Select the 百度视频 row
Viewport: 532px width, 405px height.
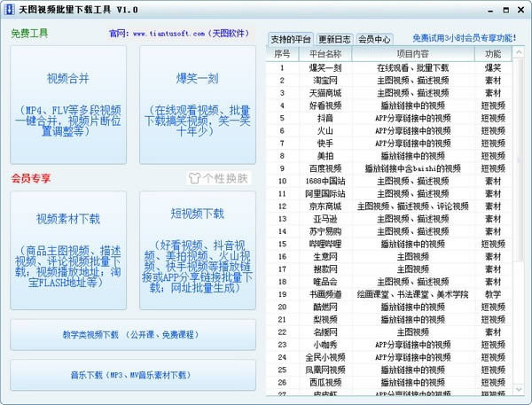pos(389,168)
